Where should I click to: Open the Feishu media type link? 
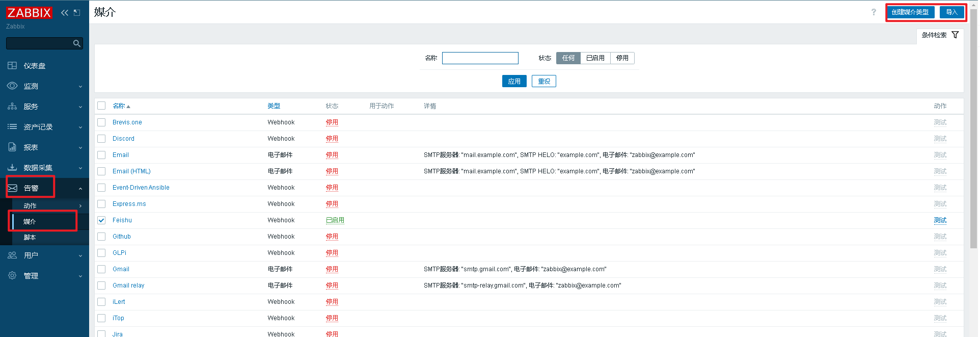point(122,220)
